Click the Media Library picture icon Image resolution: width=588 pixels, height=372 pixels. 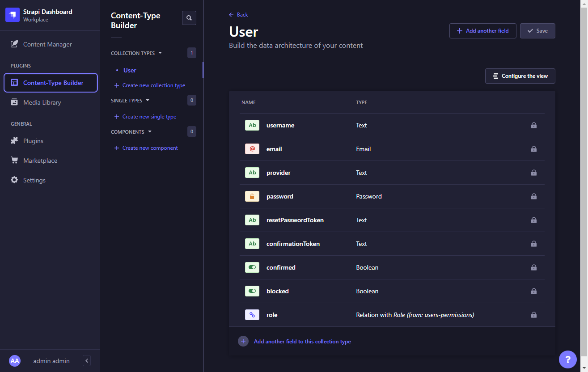click(x=14, y=102)
